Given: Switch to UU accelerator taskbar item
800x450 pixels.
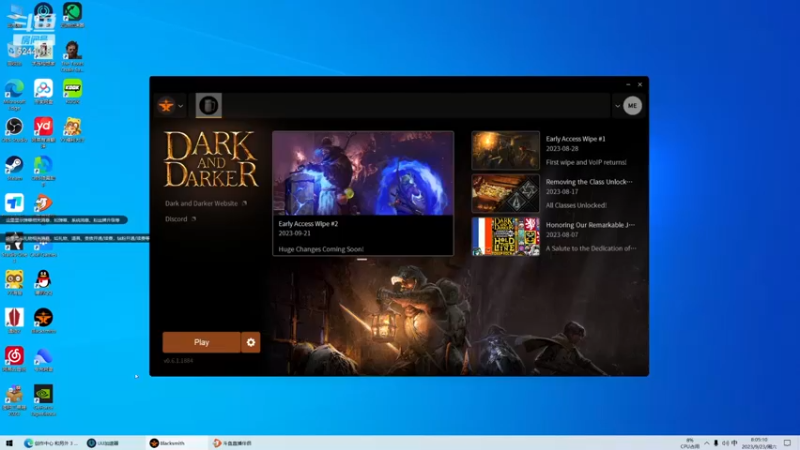Looking at the screenshot, I should click(103, 443).
